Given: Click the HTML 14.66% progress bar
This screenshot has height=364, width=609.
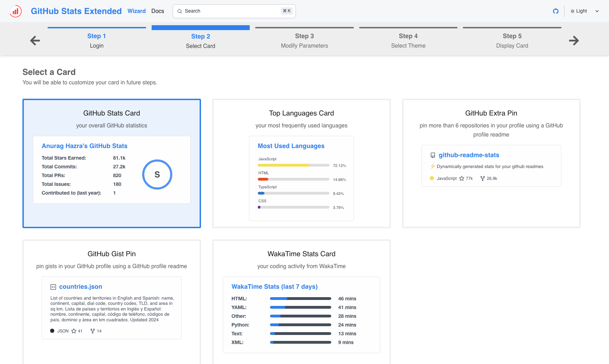Looking at the screenshot, I should [x=293, y=179].
